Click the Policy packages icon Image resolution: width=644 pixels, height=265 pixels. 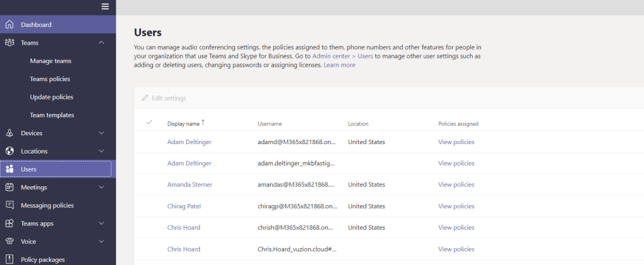[9, 259]
